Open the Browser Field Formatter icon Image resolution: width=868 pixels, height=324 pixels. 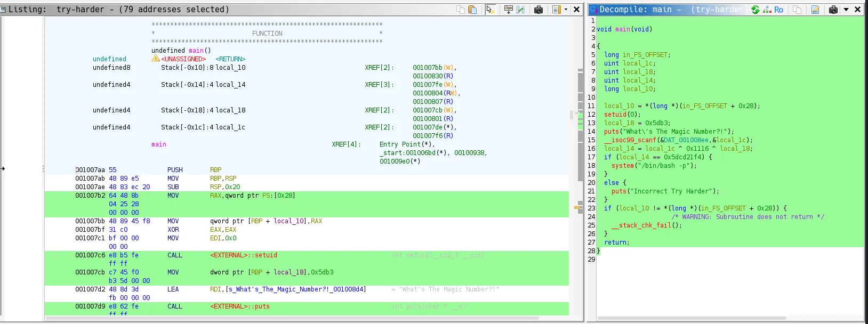point(508,10)
